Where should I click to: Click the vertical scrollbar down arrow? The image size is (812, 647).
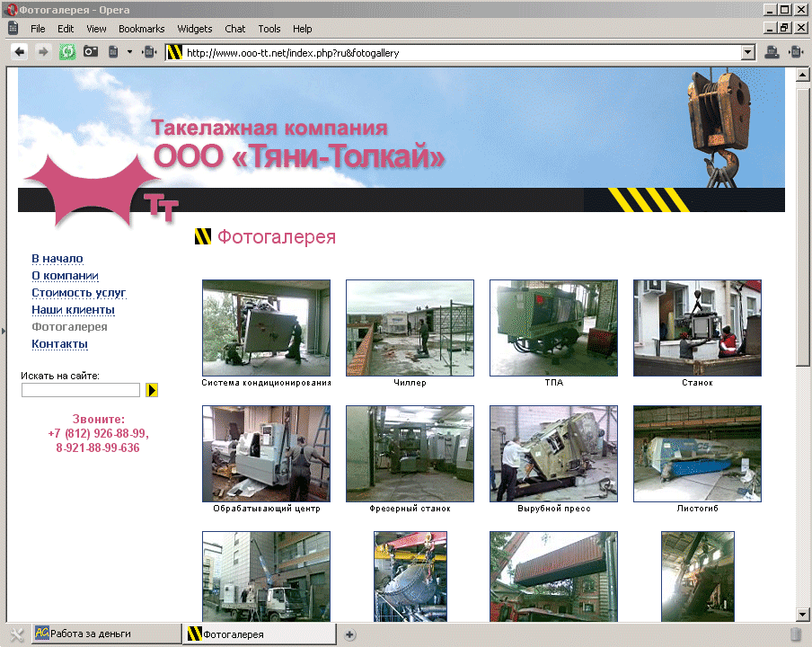point(802,615)
